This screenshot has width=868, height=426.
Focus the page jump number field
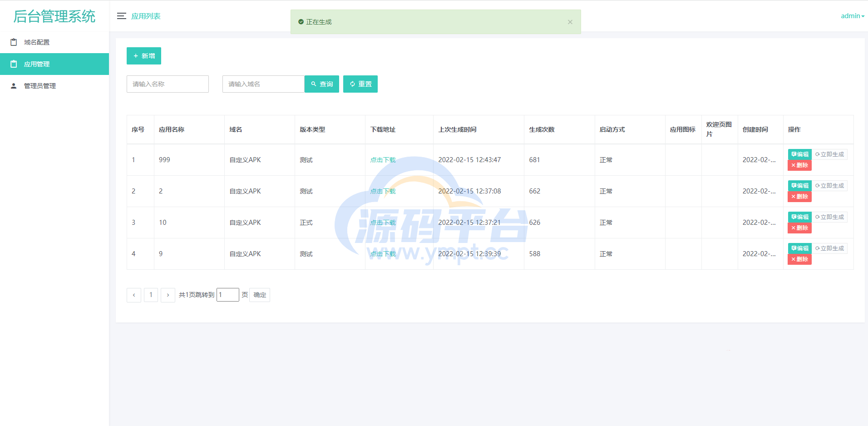click(x=228, y=295)
